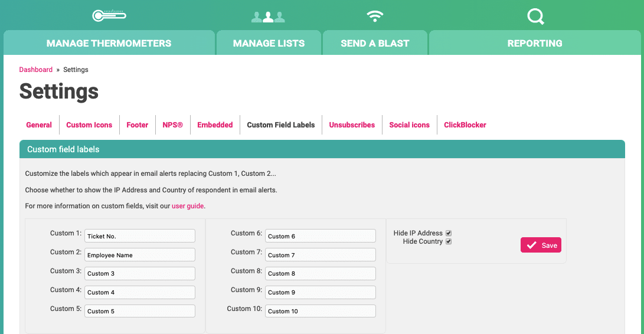Click into the Custom 4 input field
The width and height of the screenshot is (644, 334).
click(140, 293)
